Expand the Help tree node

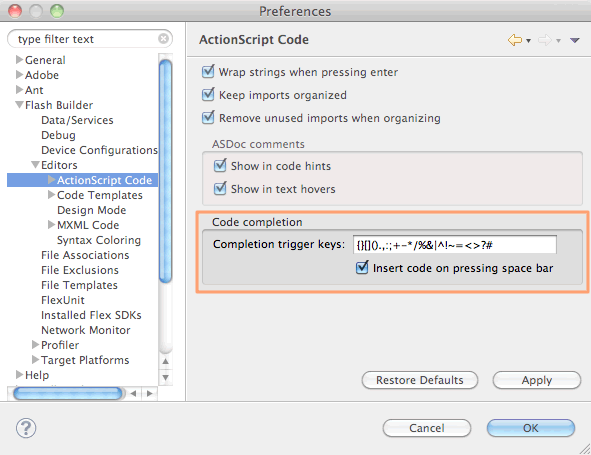[x=19, y=375]
